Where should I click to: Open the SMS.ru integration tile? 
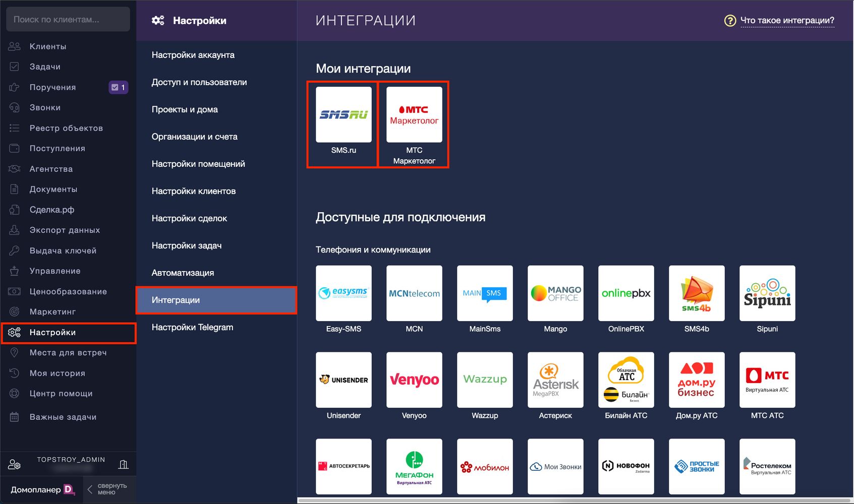[344, 115]
